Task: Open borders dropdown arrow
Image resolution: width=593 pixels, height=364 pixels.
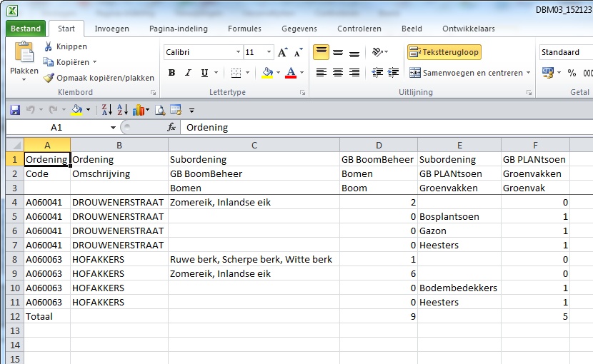Action: [247, 73]
